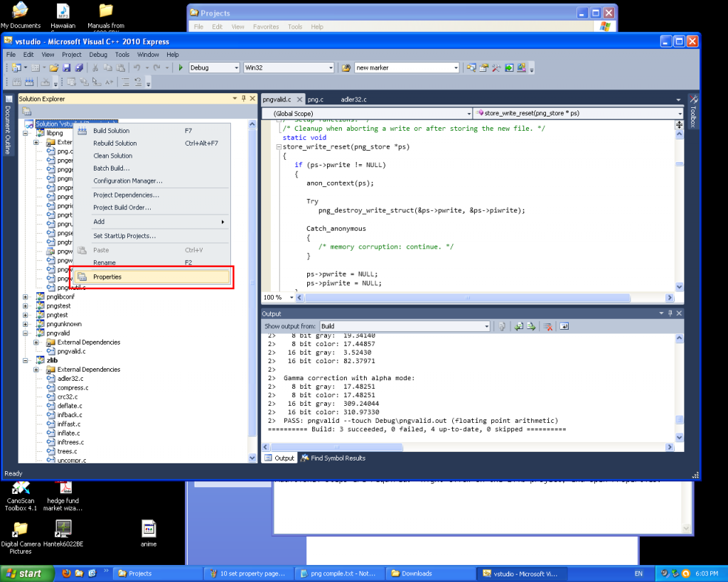Open Downloads window from the taskbar

pos(429,574)
